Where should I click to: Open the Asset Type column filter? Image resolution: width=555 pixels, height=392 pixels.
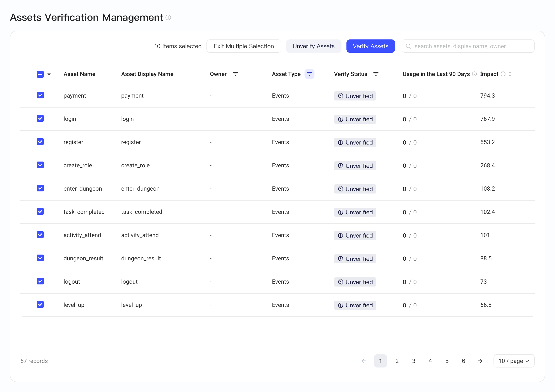click(x=309, y=74)
